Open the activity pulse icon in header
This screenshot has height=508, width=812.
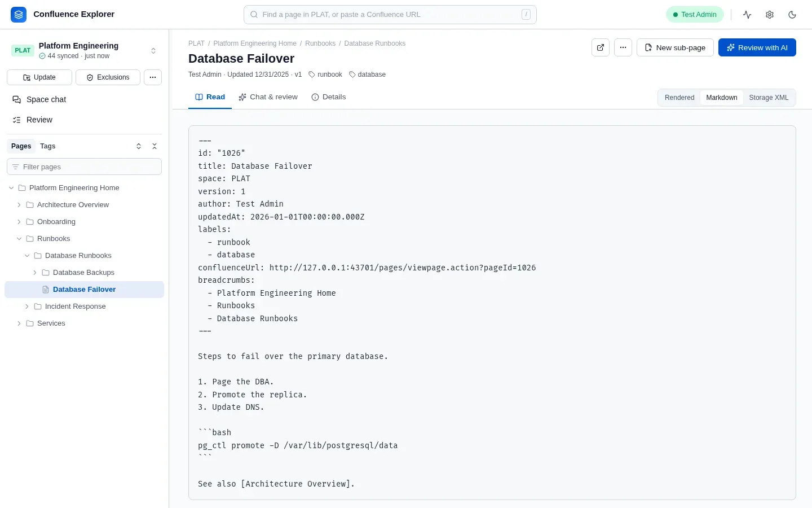coord(747,15)
